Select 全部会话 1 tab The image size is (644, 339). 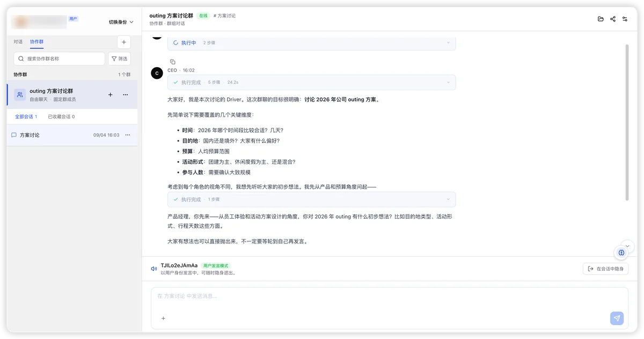pyautogui.click(x=26, y=117)
